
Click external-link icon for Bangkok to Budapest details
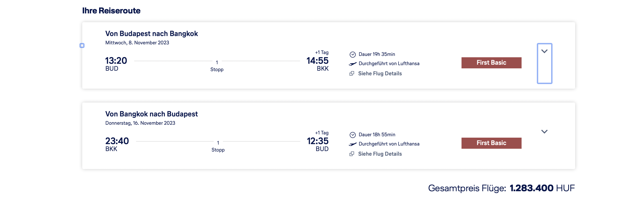(352, 154)
